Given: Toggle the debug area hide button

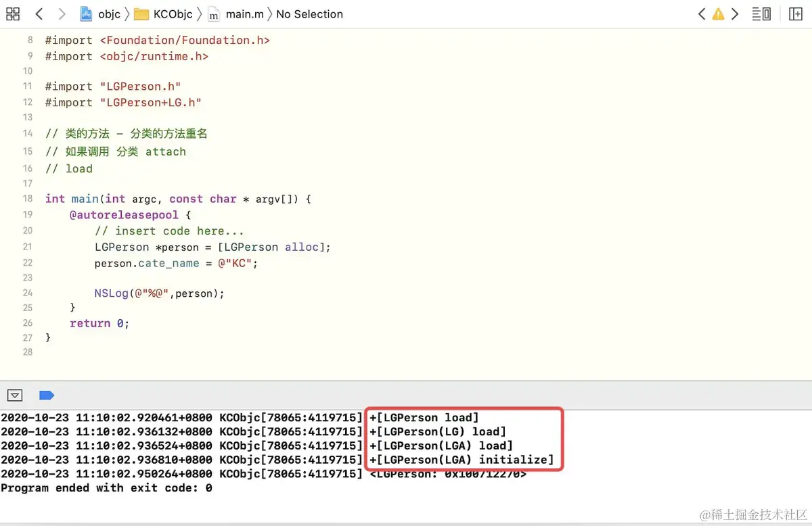Looking at the screenshot, I should [15, 396].
